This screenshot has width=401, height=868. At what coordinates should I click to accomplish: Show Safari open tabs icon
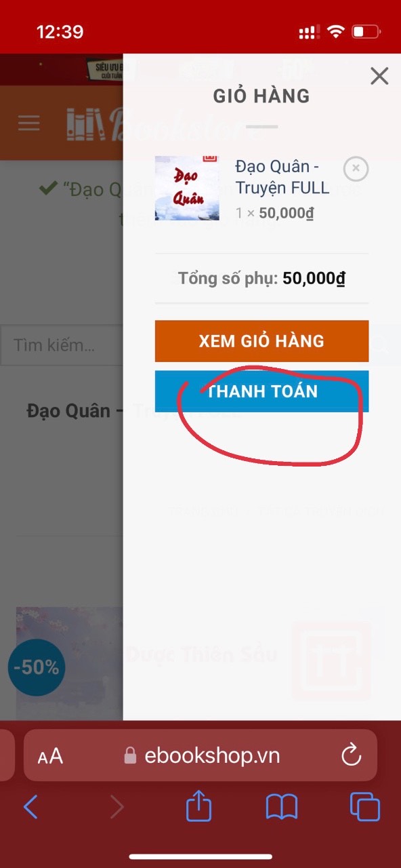click(x=364, y=807)
